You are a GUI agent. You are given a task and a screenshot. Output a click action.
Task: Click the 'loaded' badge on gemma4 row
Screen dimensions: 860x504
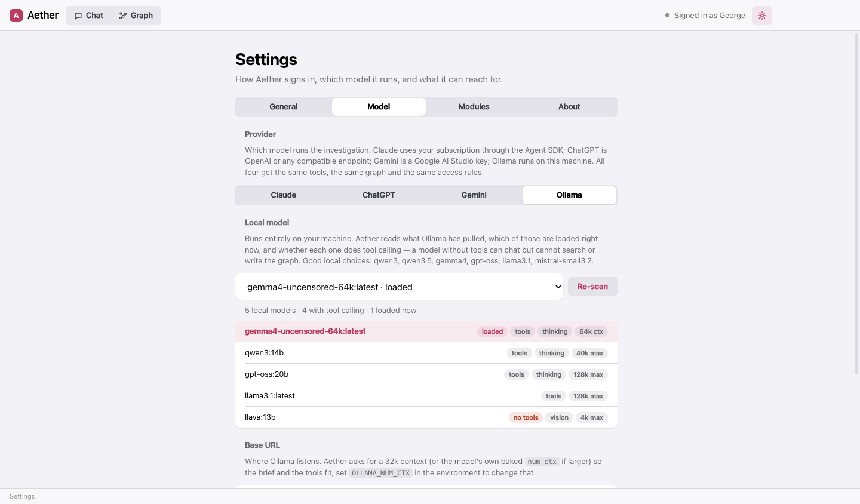coord(492,331)
